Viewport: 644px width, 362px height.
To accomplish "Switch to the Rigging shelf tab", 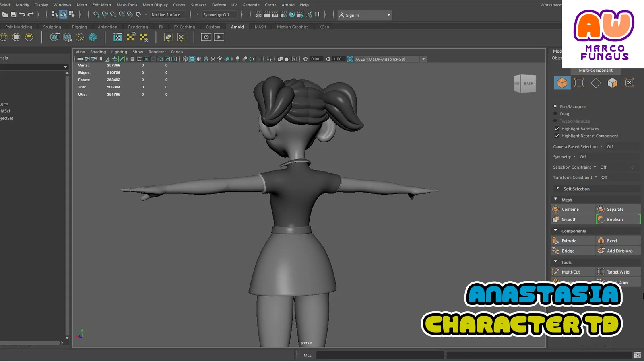I will [x=79, y=27].
